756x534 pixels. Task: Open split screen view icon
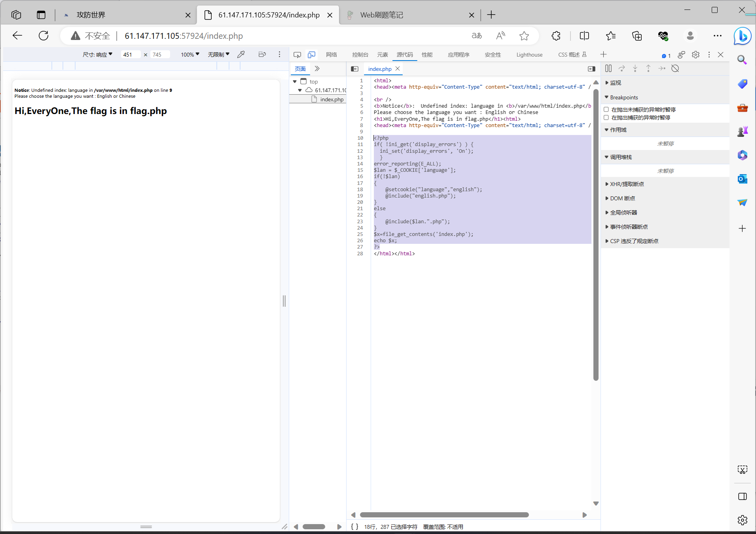click(x=584, y=36)
